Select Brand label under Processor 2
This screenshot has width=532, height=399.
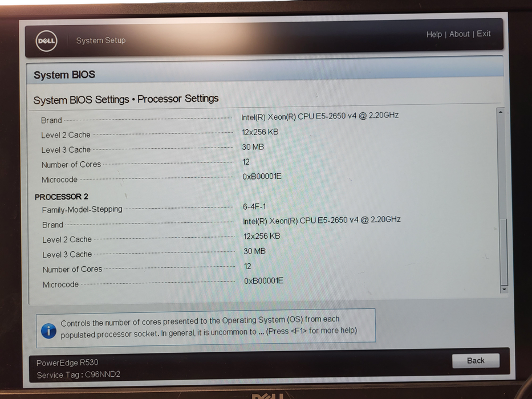pyautogui.click(x=52, y=225)
